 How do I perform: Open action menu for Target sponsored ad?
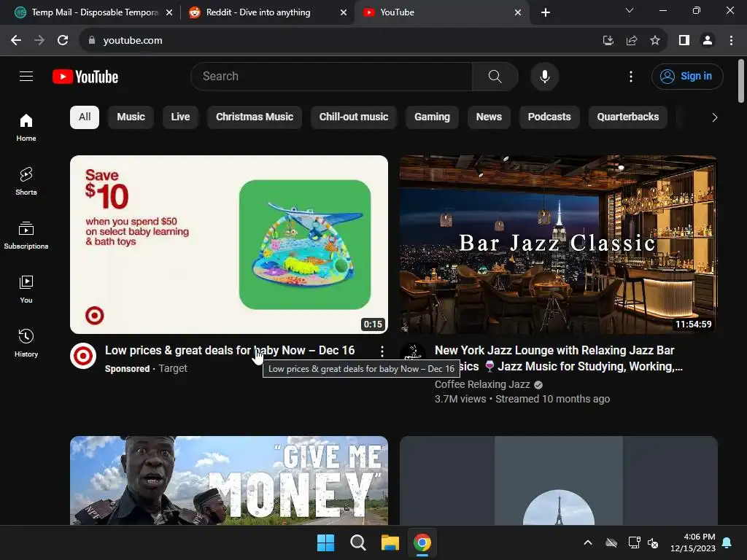pyautogui.click(x=382, y=351)
